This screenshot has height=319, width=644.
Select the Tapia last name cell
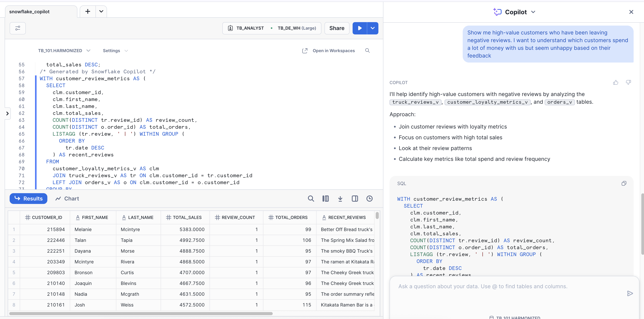tap(138, 240)
